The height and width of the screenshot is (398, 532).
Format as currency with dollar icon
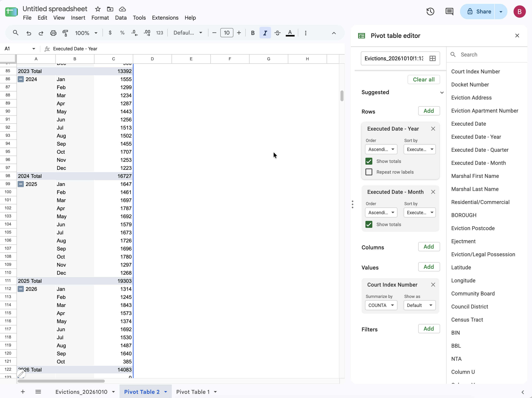[110, 33]
